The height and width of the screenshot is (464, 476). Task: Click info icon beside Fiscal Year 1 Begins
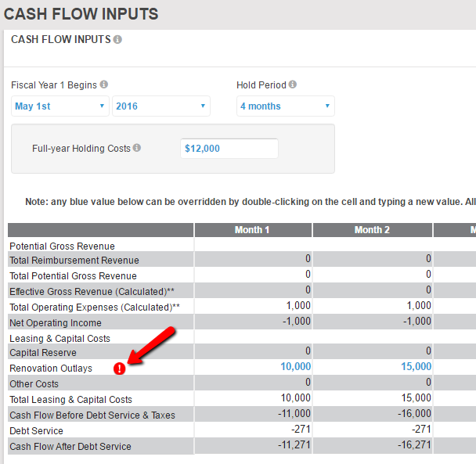pyautogui.click(x=104, y=85)
